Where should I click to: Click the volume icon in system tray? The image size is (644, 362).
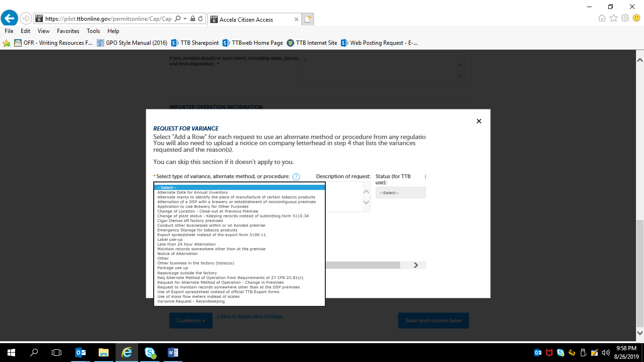click(606, 352)
